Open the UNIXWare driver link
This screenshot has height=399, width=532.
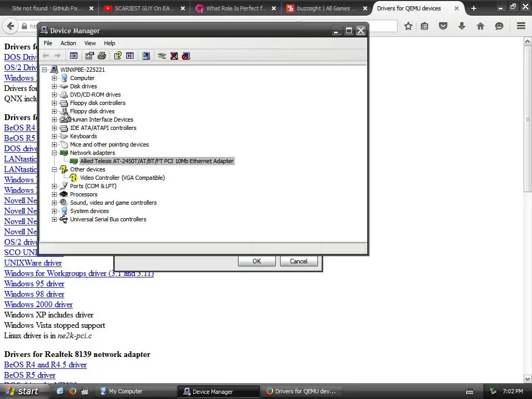pyautogui.click(x=33, y=263)
